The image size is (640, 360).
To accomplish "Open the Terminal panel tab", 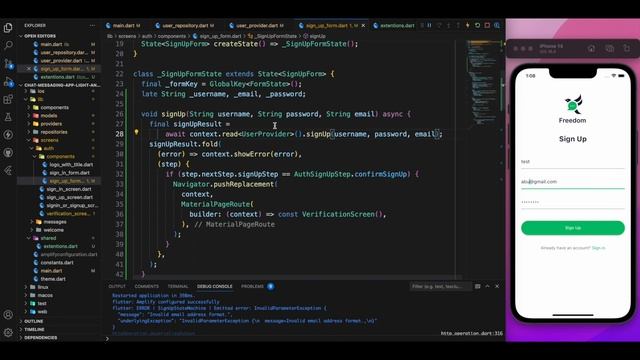I will (x=178, y=287).
